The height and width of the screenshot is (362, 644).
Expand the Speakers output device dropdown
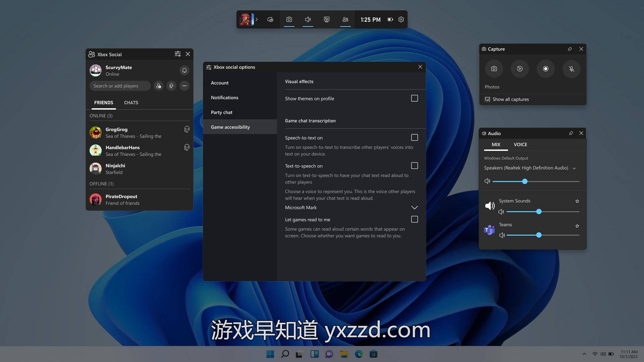[530, 168]
